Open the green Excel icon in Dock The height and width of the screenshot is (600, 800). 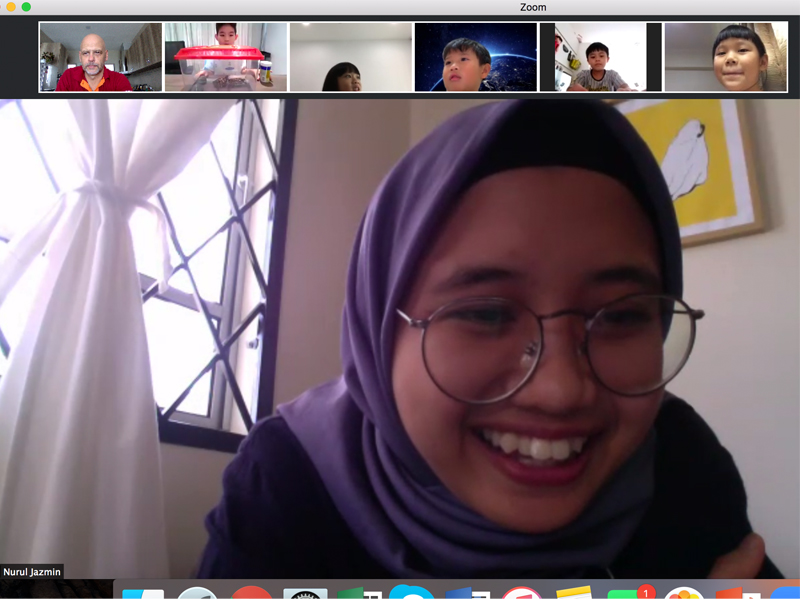358,593
